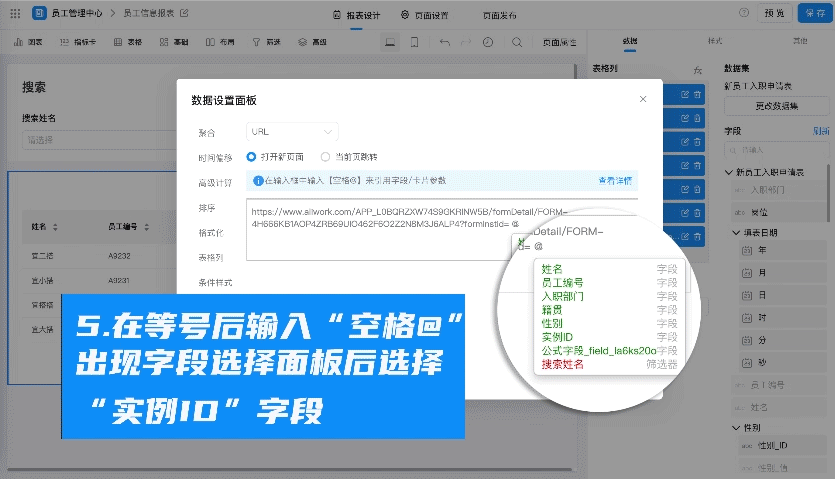Click the fx formula icon beside 表格列
Viewport: 835px width, 479px height.
698,69
